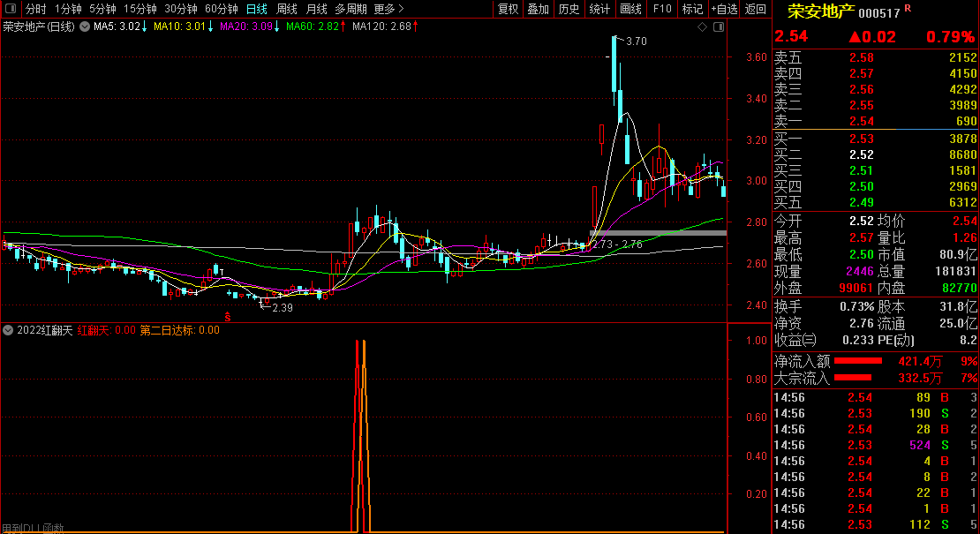The height and width of the screenshot is (534, 980).
Task: Click the gray price range band 2.73-2.76
Action: [658, 233]
